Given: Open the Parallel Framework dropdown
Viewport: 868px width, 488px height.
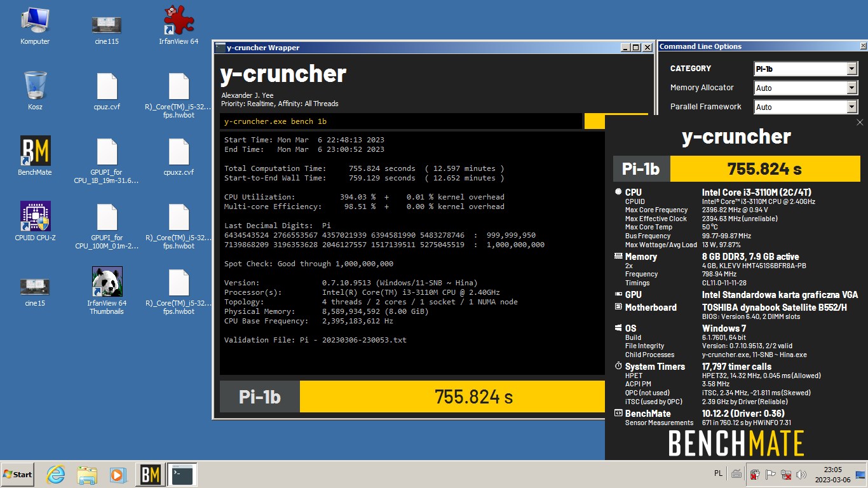Looking at the screenshot, I should [806, 107].
